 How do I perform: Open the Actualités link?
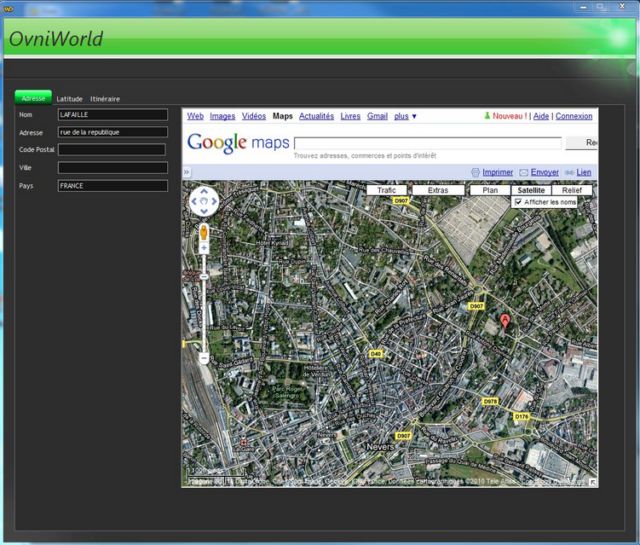pyautogui.click(x=316, y=116)
